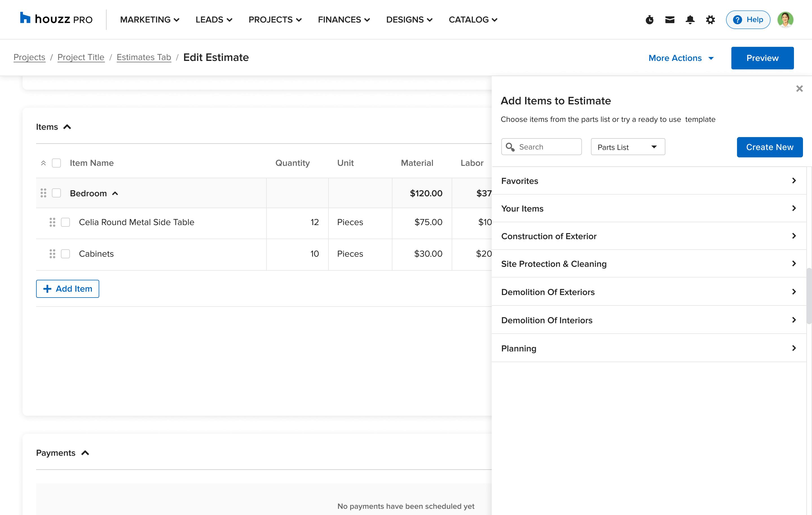Click the Material column header
Image resolution: width=812 pixels, height=515 pixels.
click(x=417, y=163)
